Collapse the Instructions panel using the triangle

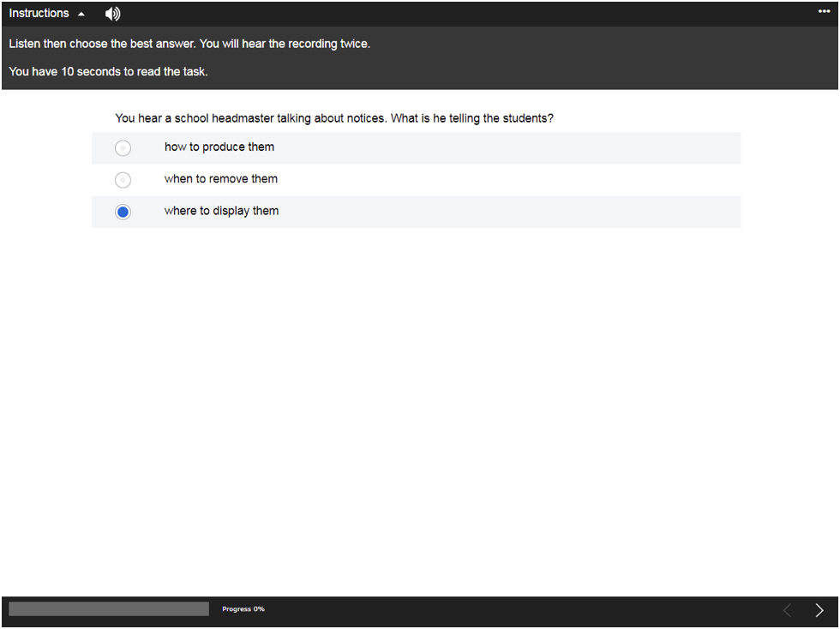[x=81, y=15]
